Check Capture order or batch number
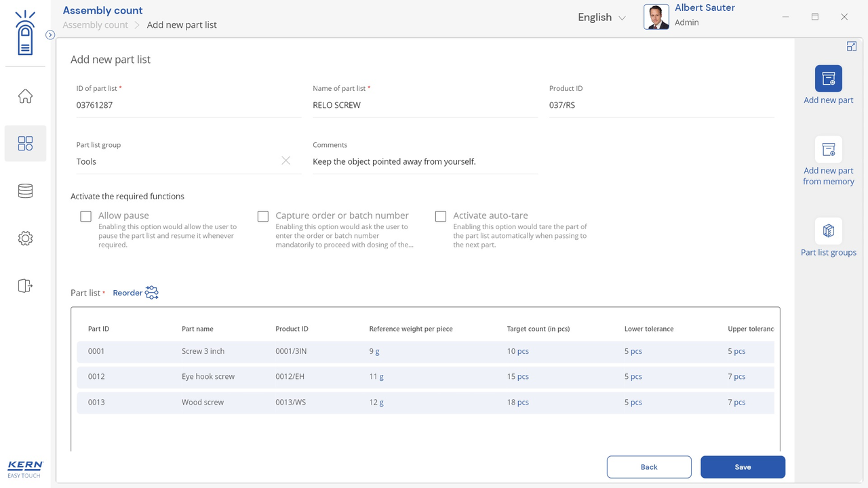The width and height of the screenshot is (868, 488). tap(263, 216)
